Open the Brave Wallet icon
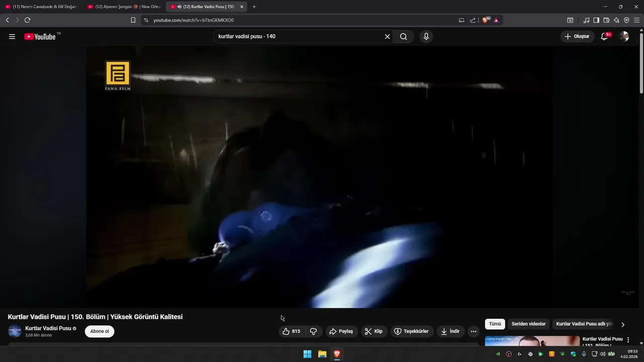Screen dimensions: 644x362 pos(606,20)
